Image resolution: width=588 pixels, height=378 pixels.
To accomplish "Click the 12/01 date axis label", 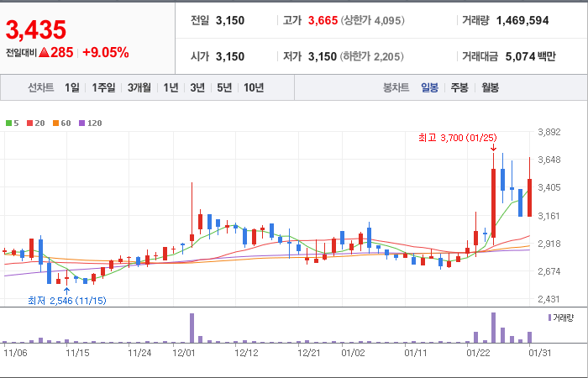I will tap(184, 353).
